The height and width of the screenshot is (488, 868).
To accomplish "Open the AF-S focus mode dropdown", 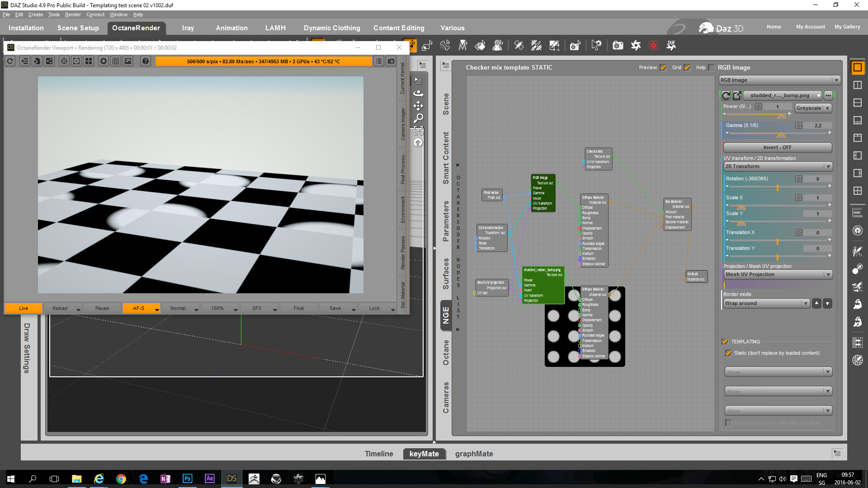I will coord(142,308).
